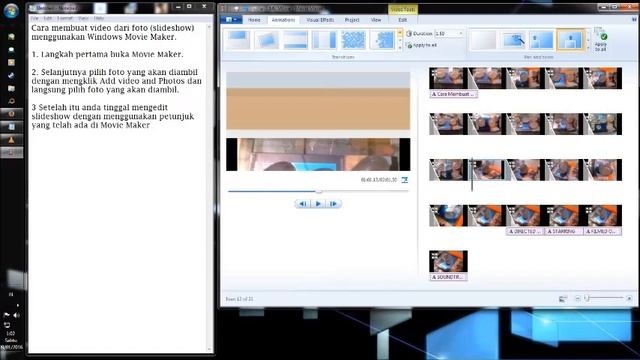Click the time scale zoom slider
640x360 pixels.
click(x=587, y=298)
